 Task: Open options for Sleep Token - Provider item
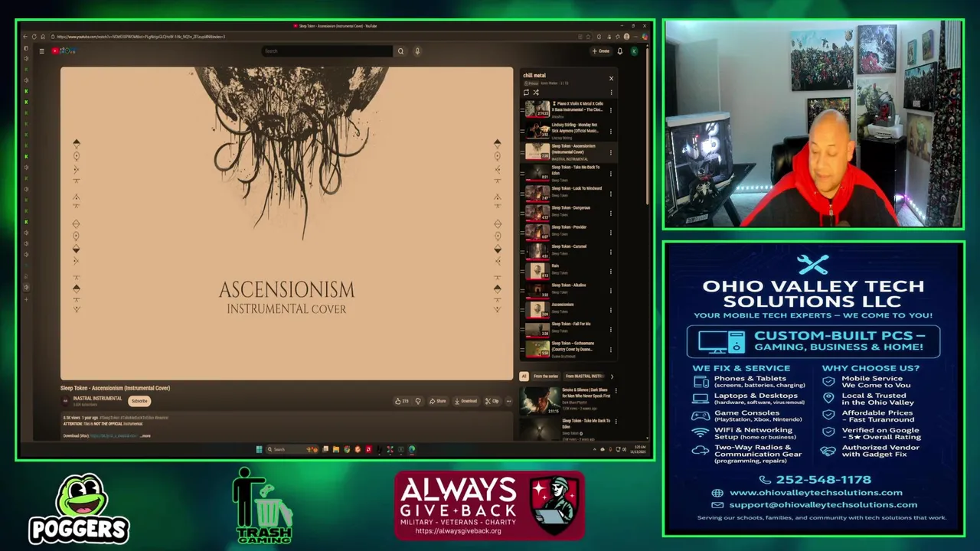[611, 233]
